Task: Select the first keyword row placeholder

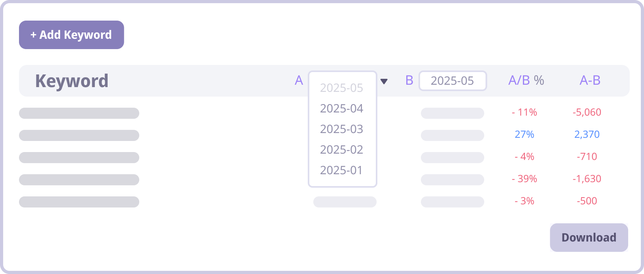Action: click(x=79, y=113)
